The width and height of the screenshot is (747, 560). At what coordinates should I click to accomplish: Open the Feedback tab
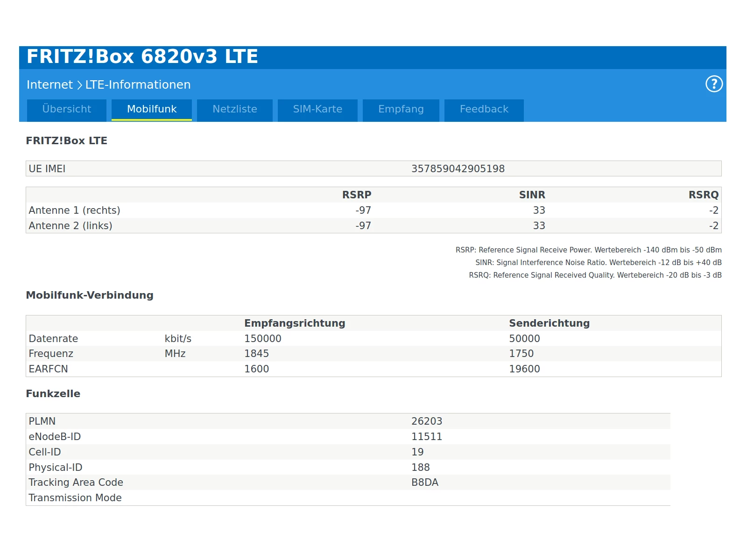tap(484, 110)
